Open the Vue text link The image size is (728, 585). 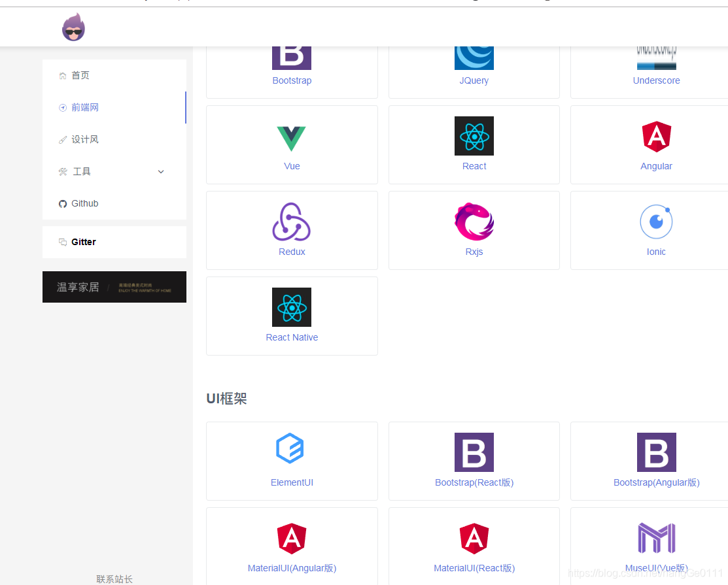[292, 166]
